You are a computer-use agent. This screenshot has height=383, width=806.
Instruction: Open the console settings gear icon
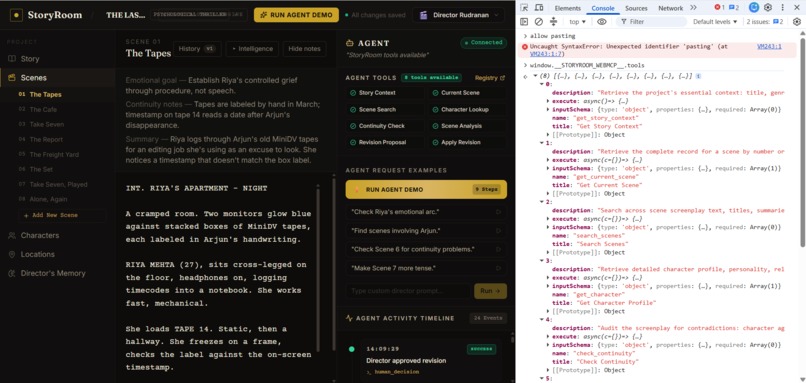coord(797,22)
